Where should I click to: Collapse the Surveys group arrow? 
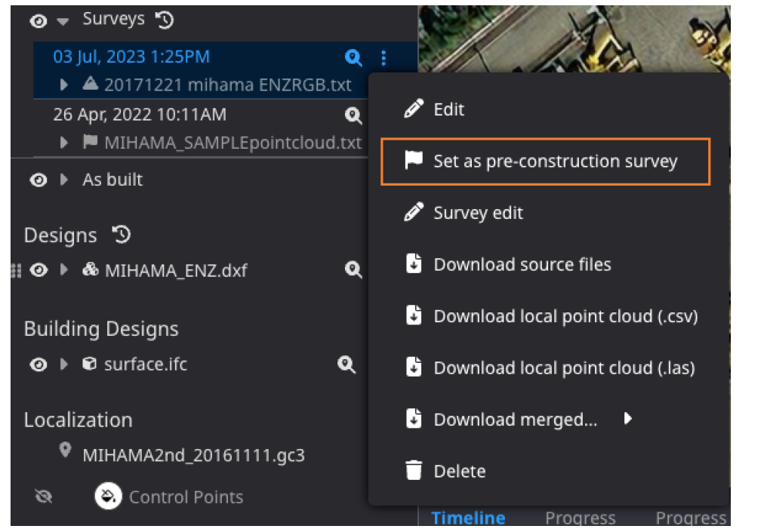pos(63,21)
